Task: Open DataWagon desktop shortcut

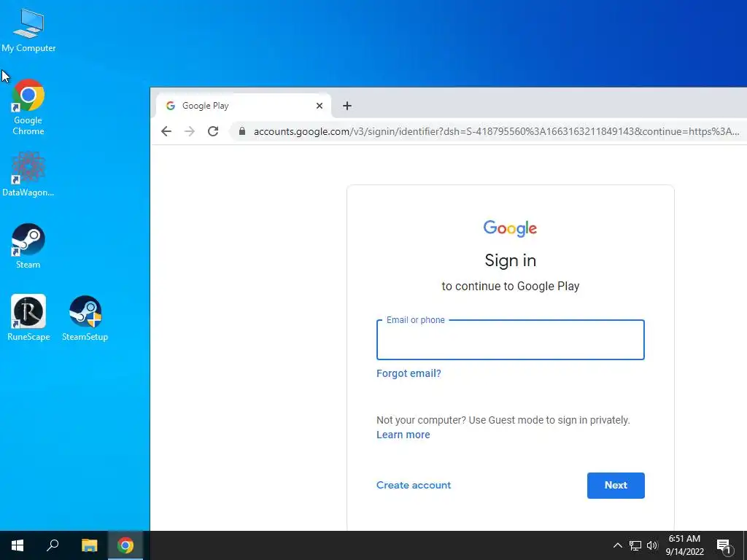Action: (28, 174)
